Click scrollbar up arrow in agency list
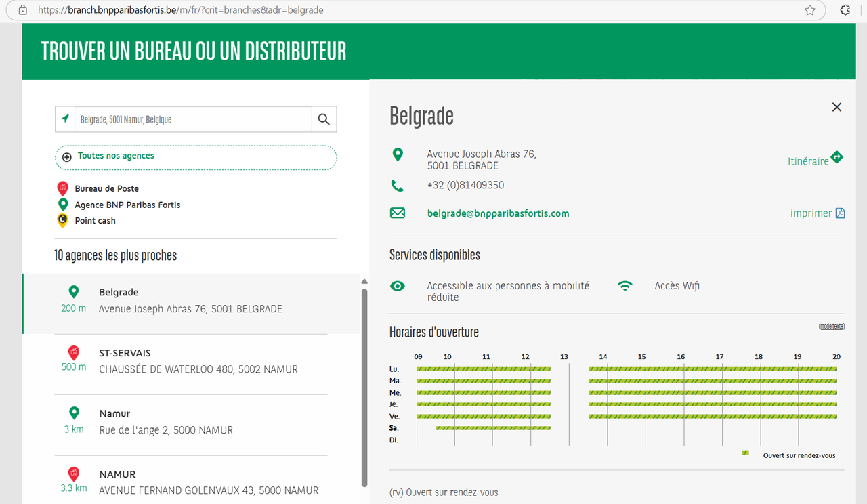867x504 pixels. click(x=364, y=281)
